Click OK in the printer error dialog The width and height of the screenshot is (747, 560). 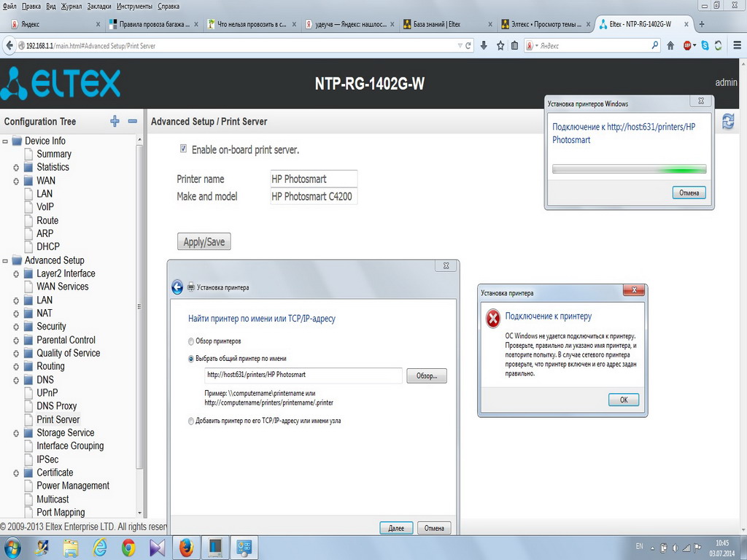(624, 400)
